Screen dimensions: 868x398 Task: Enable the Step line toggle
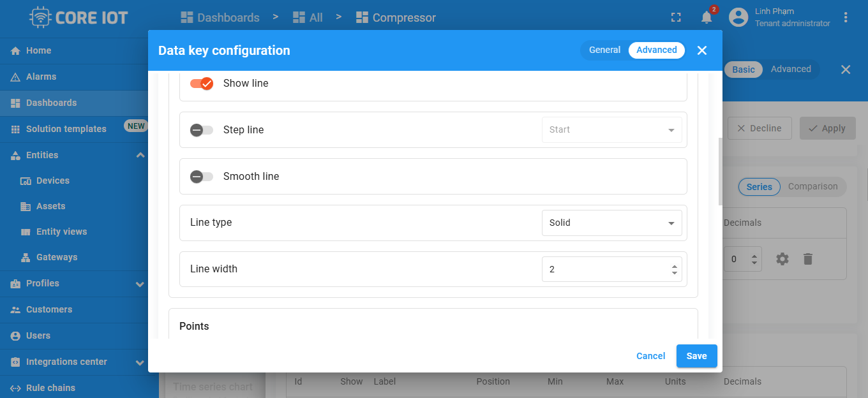click(x=202, y=130)
